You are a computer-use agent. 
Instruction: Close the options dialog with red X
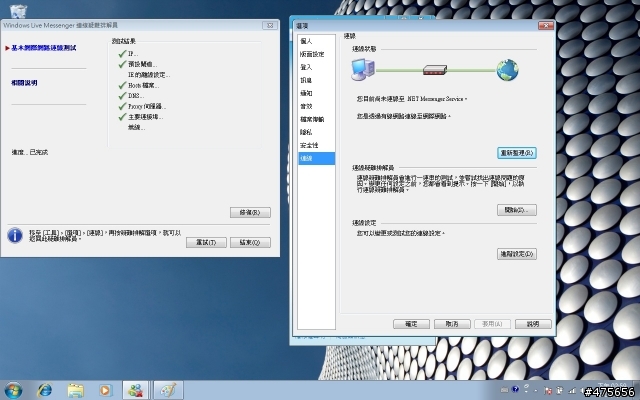click(546, 26)
